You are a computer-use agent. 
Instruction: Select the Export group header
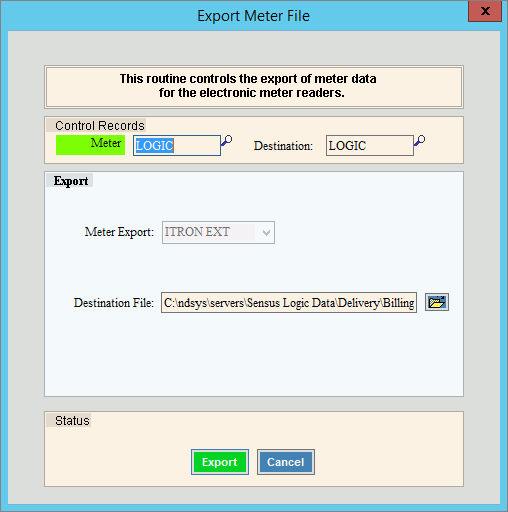click(71, 181)
